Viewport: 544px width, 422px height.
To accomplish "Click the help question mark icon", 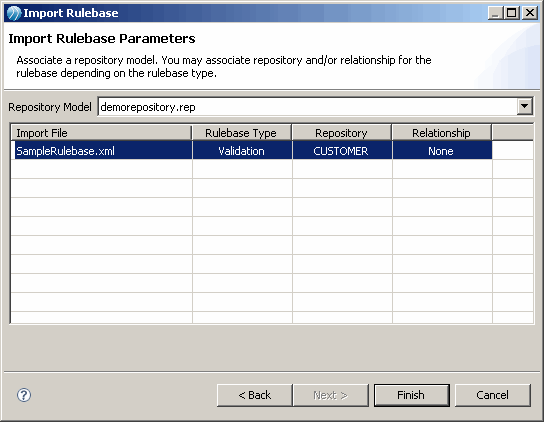I will [24, 395].
